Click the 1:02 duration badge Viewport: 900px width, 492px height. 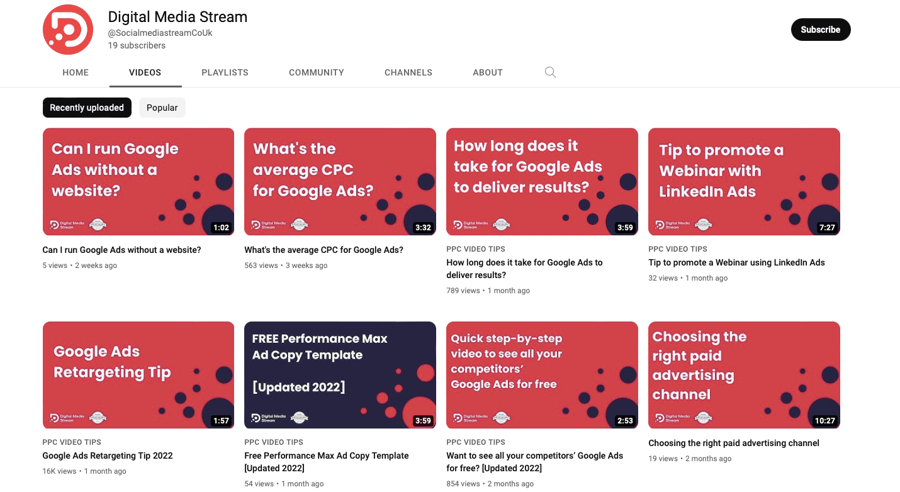[221, 227]
